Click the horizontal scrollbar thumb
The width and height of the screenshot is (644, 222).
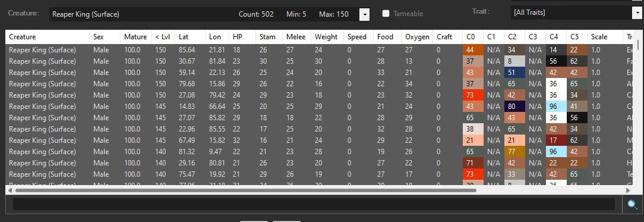pyautogui.click(x=245, y=191)
